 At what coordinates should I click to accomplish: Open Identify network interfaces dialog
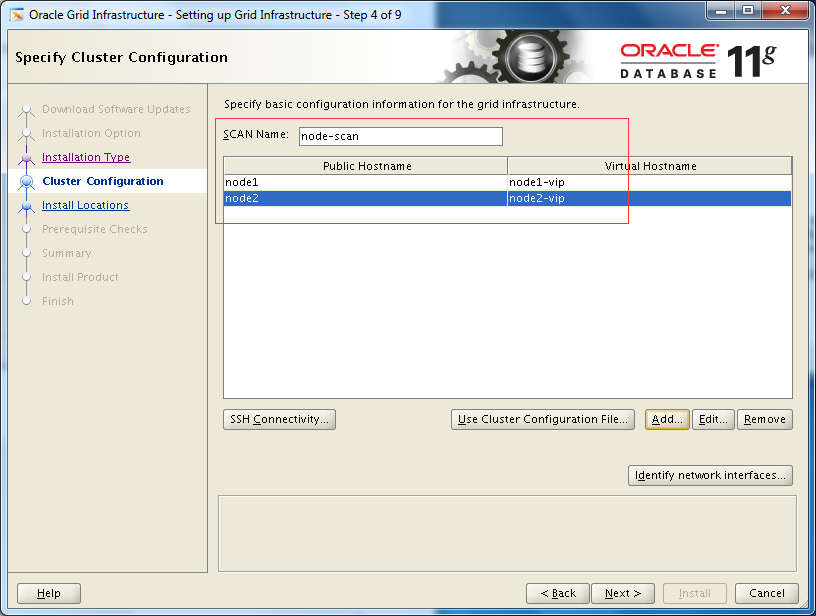click(710, 476)
